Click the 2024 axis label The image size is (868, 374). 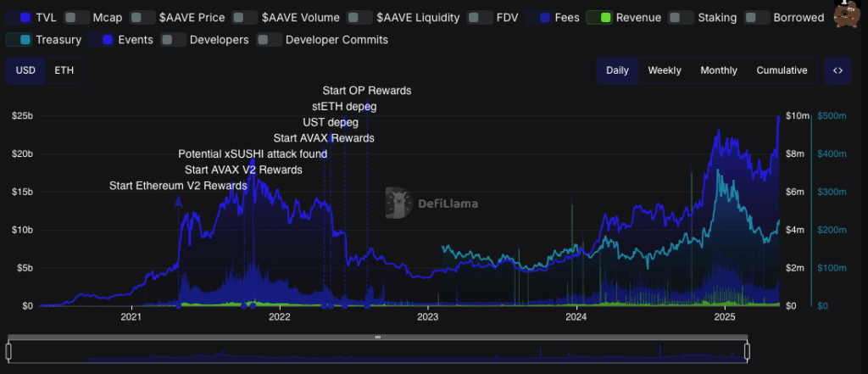pyautogui.click(x=576, y=317)
